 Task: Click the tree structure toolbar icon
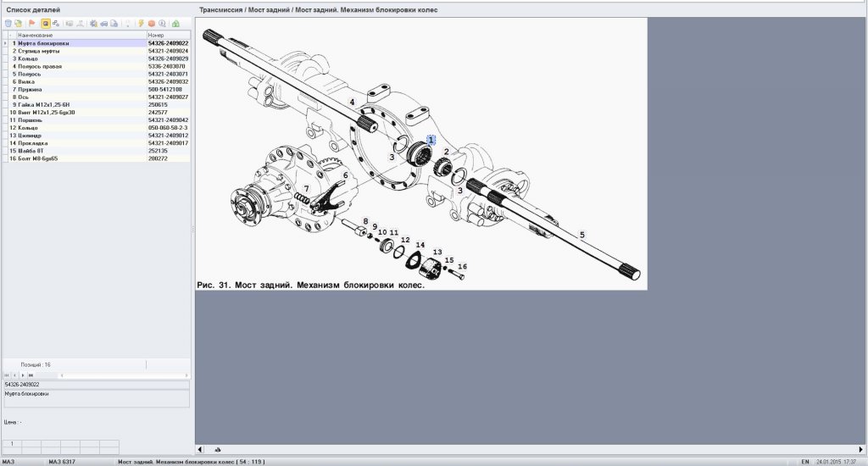(56, 23)
